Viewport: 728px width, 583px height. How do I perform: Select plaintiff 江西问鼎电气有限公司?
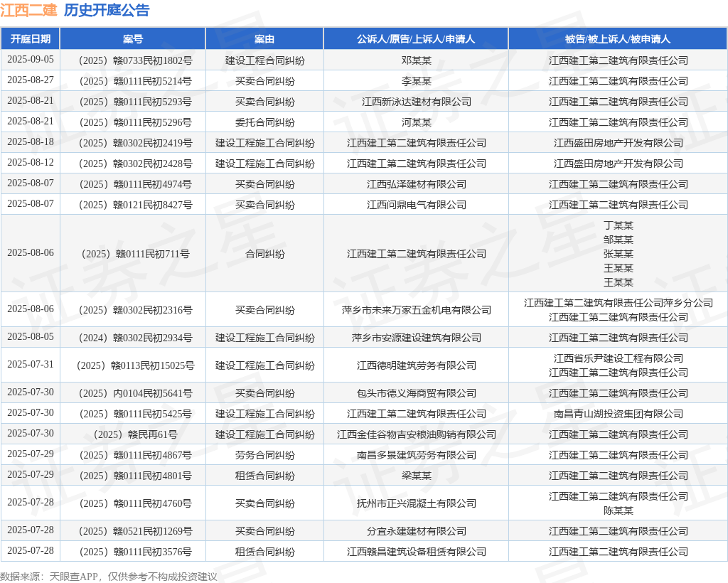coord(417,205)
